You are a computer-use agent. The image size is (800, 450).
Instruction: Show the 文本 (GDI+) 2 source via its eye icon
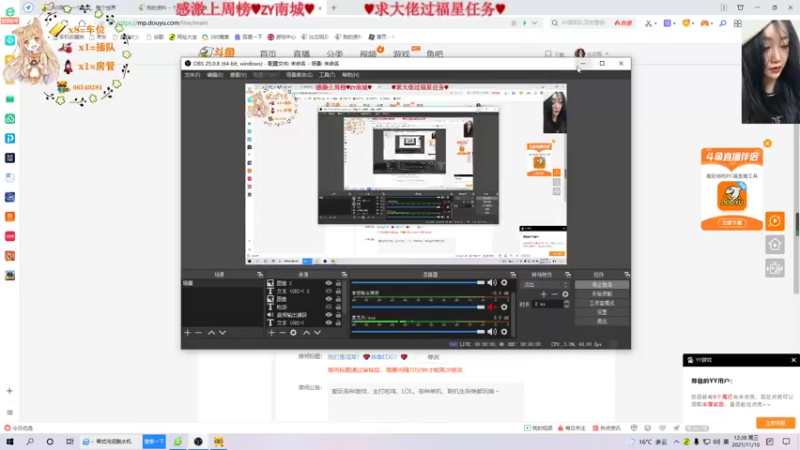click(329, 291)
